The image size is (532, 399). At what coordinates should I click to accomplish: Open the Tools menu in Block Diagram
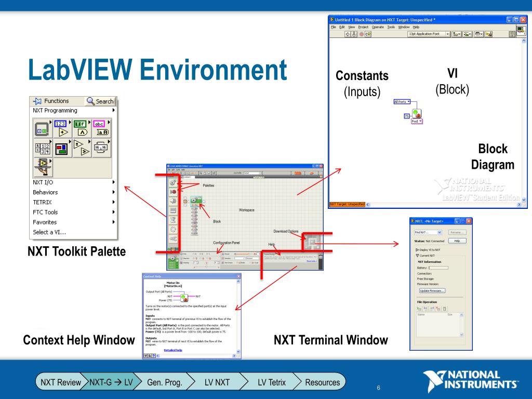pyautogui.click(x=391, y=27)
